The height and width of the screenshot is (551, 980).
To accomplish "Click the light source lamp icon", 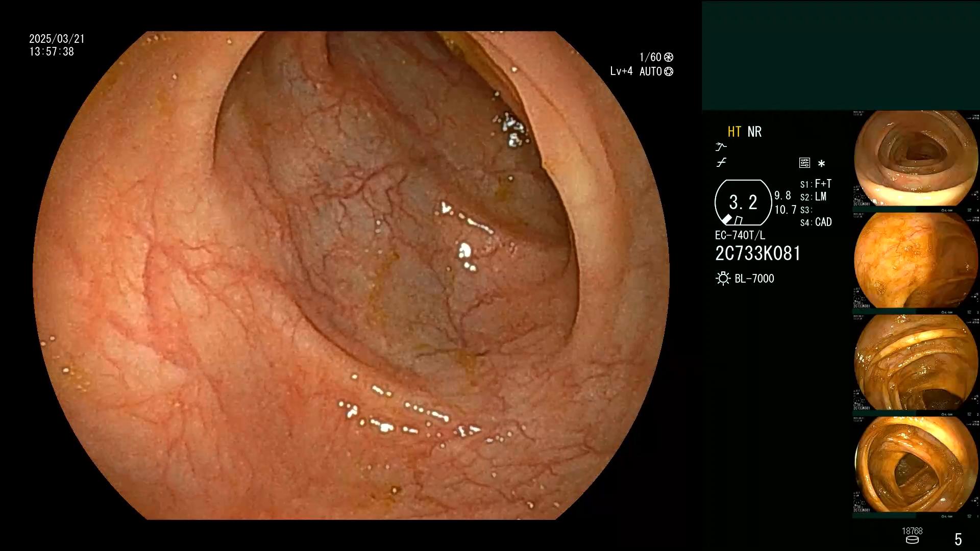I will (723, 279).
